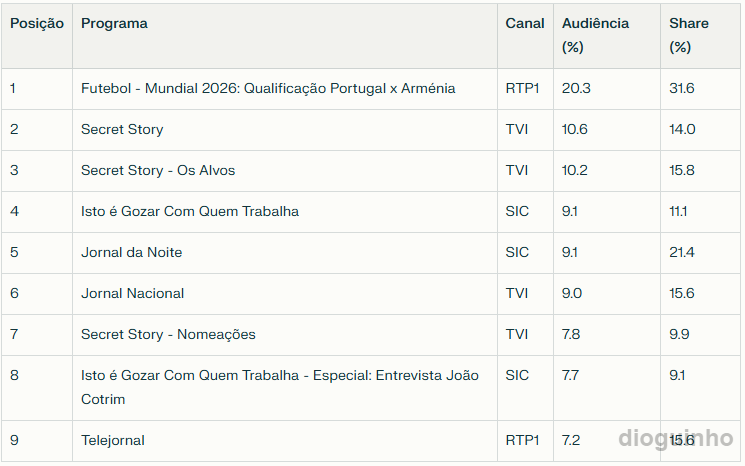Screen dimensions: 745x466
Task: Select Secret Story - Nomeações cell
Action: point(168,334)
